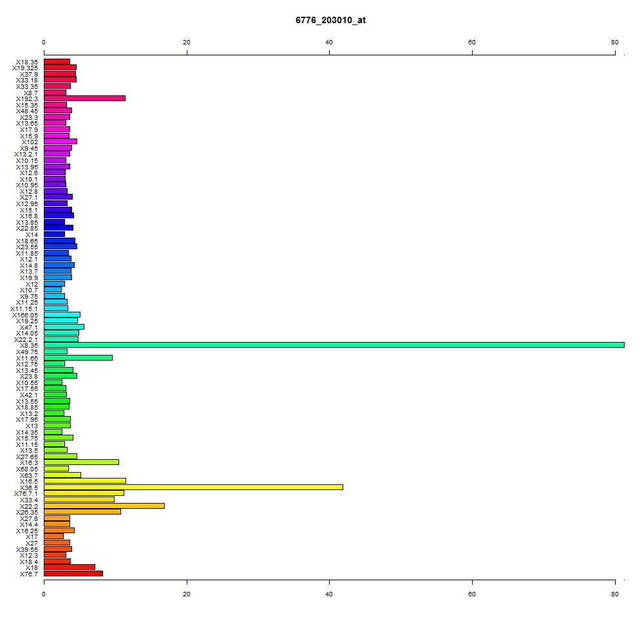
Task: Select the X47.1 label
Action: [29, 328]
